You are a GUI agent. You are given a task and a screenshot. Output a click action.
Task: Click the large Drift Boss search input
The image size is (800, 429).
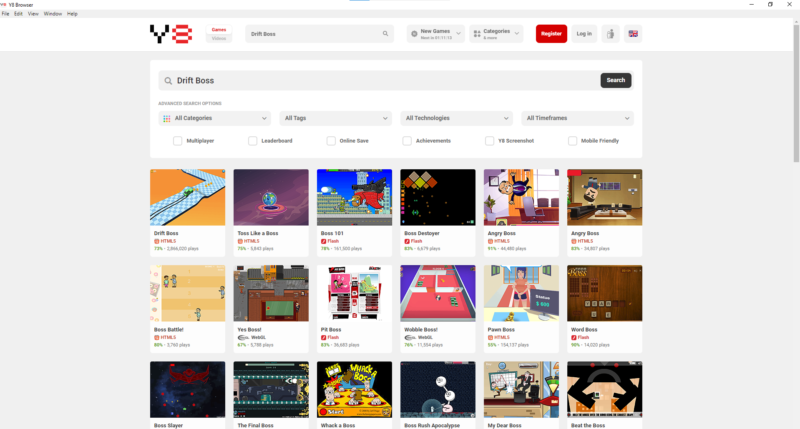pyautogui.click(x=379, y=81)
